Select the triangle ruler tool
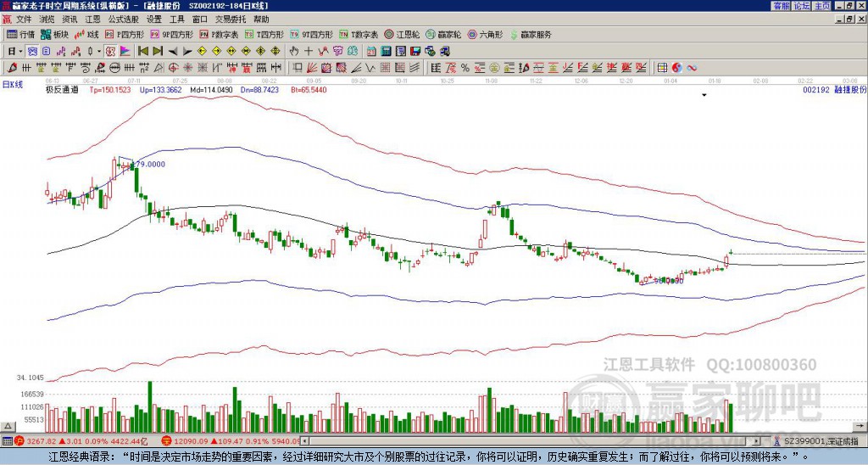 (159, 68)
